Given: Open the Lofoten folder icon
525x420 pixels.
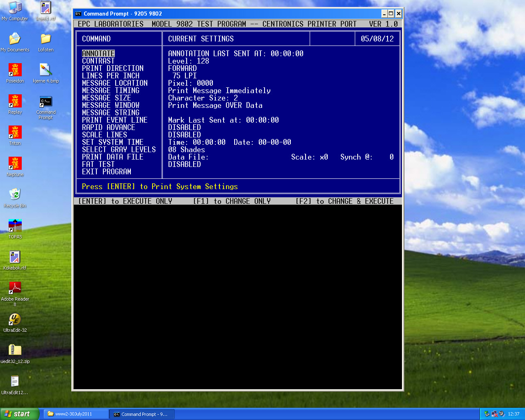Looking at the screenshot, I should pyautogui.click(x=46, y=39).
